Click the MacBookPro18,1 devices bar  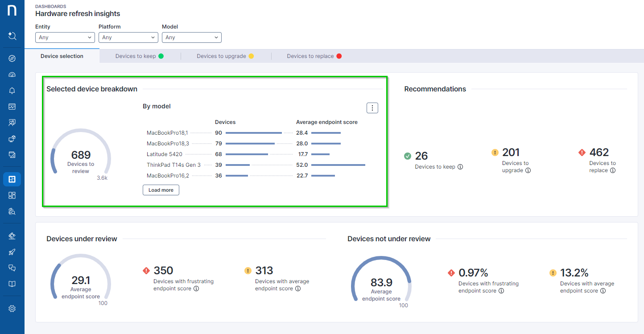[x=253, y=133]
